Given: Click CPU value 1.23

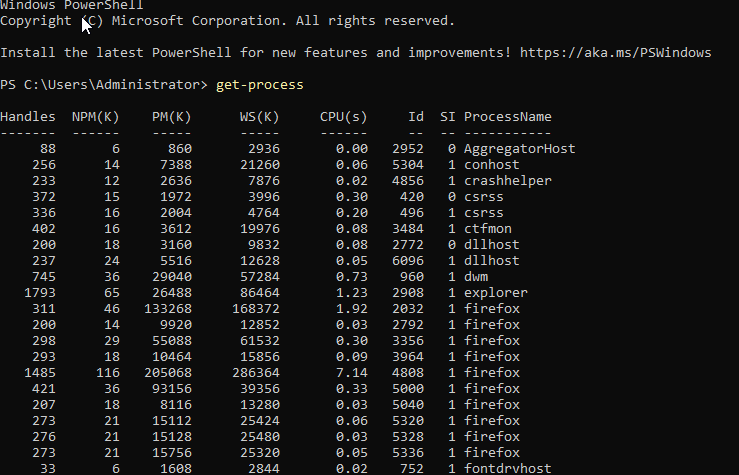Looking at the screenshot, I should (352, 293).
